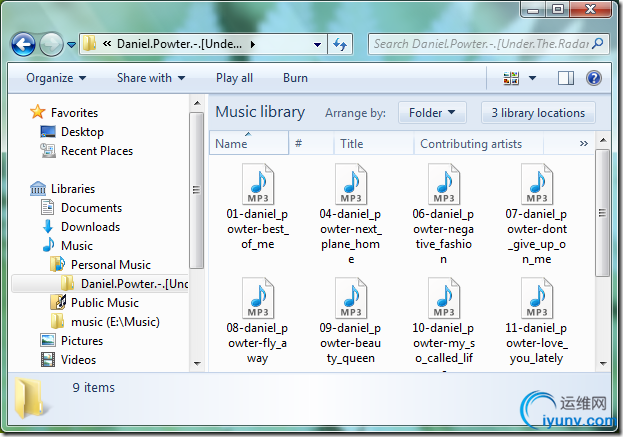This screenshot has height=437, width=623.
Task: Show more columns with the double chevron
Action: [584, 143]
